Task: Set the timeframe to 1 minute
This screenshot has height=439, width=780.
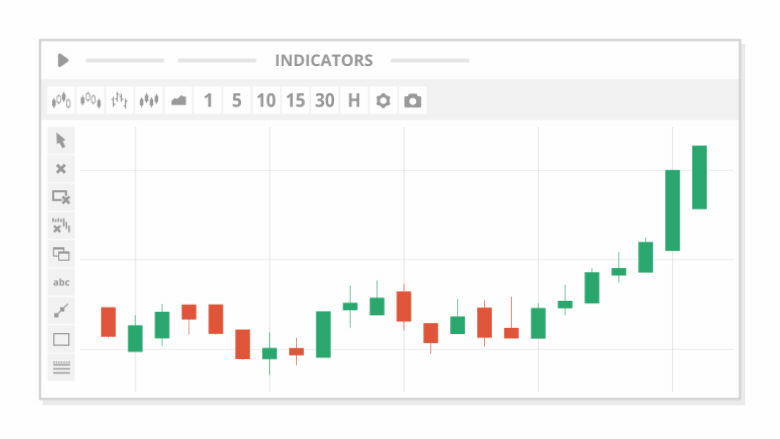Action: tap(208, 100)
